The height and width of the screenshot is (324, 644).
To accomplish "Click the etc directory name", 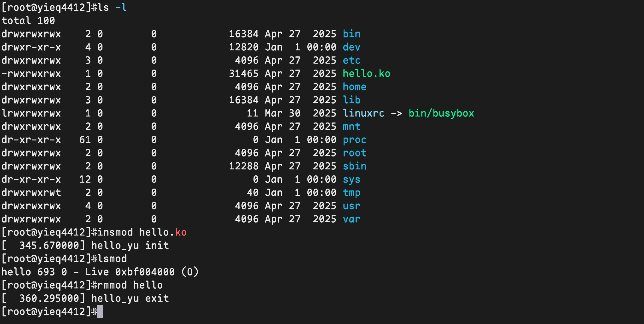I will [x=351, y=60].
